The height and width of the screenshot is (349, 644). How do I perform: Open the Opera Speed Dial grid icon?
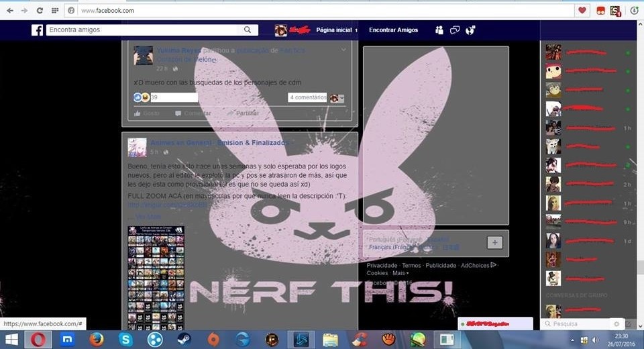[x=54, y=11]
